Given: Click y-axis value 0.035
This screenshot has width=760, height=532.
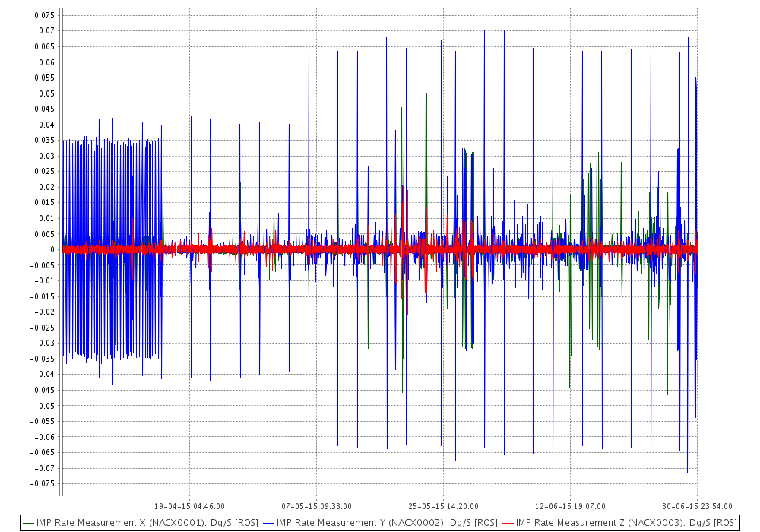Looking at the screenshot, I should pos(45,141).
